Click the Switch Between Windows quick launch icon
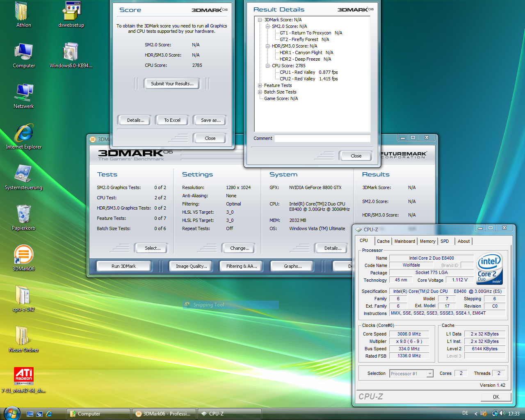The width and height of the screenshot is (525, 420). pos(39,414)
